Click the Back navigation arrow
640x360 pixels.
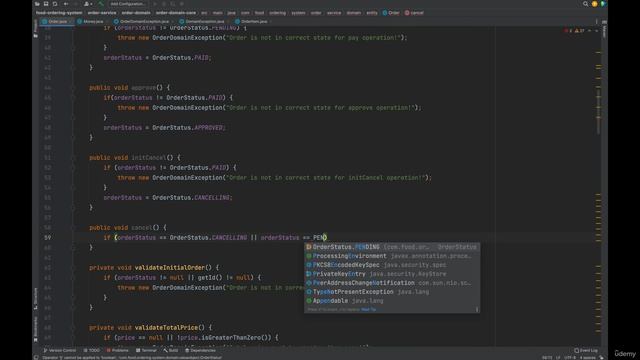coord(66,4)
